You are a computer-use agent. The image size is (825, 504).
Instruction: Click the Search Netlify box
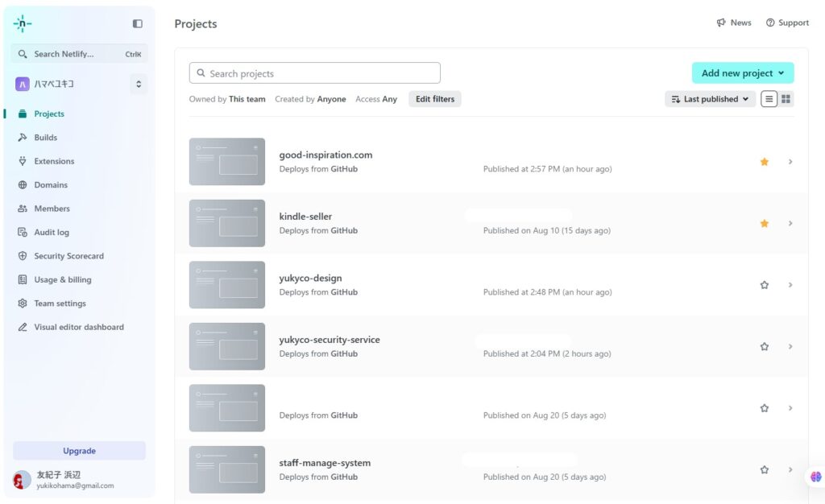[x=80, y=54]
